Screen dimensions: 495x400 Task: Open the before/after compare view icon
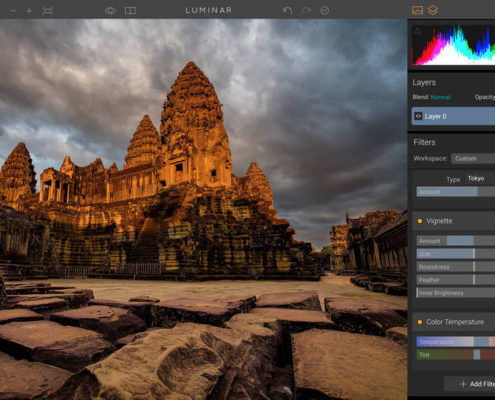tap(130, 11)
